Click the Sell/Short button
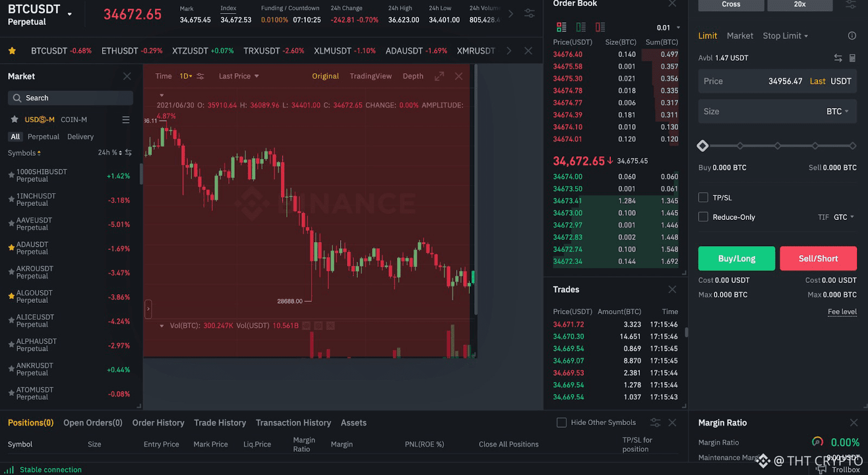868x475 pixels. (x=818, y=258)
